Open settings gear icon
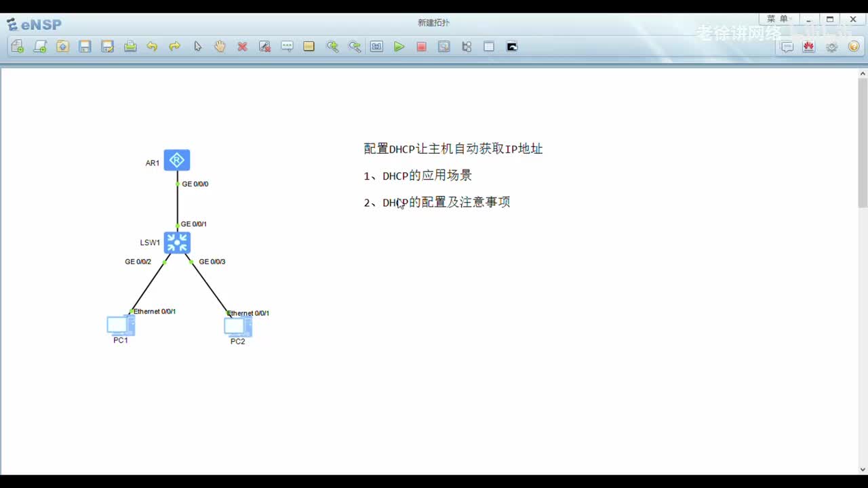 point(831,47)
